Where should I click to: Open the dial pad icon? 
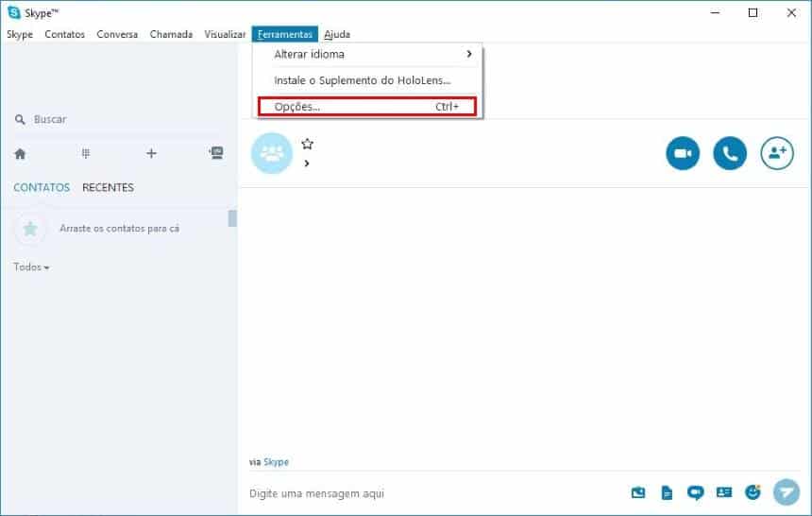pos(86,153)
